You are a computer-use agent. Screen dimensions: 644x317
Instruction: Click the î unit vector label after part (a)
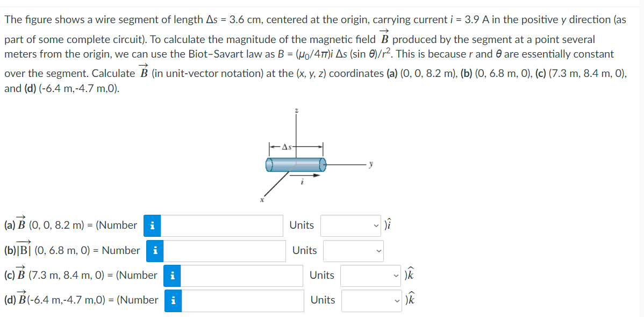pos(388,225)
